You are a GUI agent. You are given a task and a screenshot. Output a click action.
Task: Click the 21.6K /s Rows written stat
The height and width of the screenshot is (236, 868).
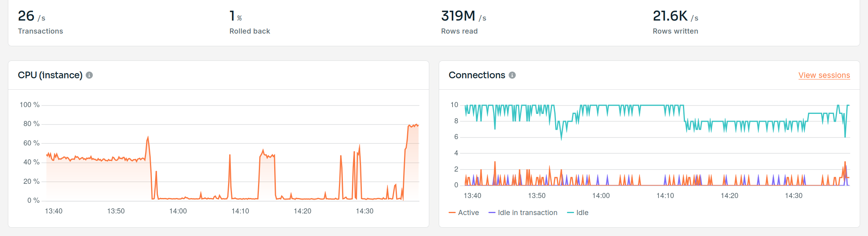[x=675, y=22]
